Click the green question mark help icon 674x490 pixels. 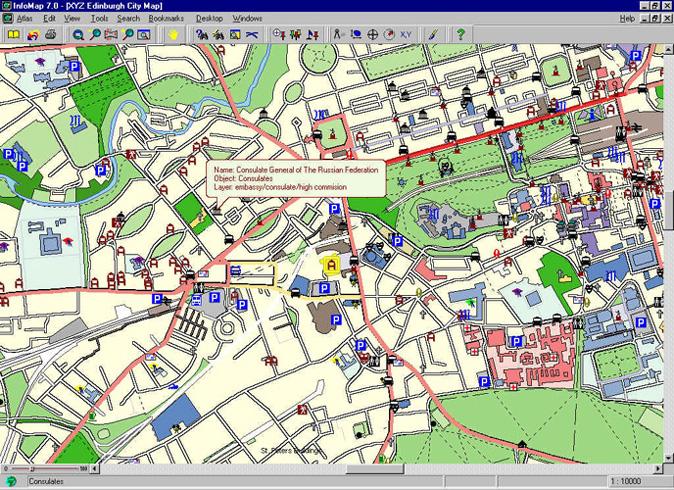coord(460,34)
